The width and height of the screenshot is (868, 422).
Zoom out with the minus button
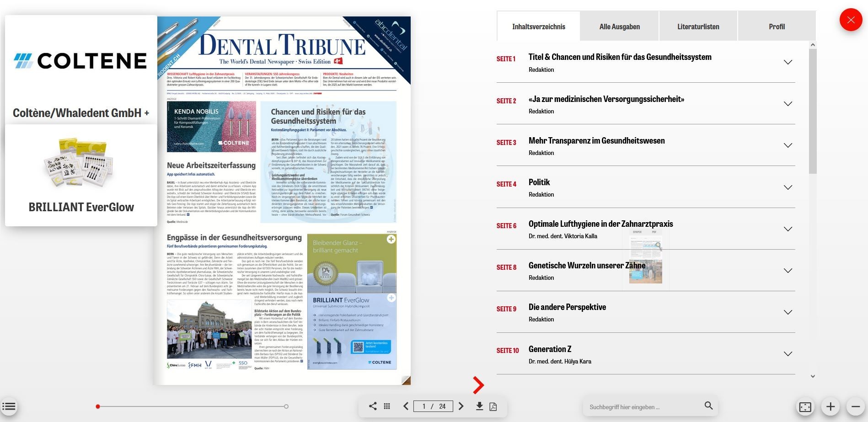tap(856, 406)
